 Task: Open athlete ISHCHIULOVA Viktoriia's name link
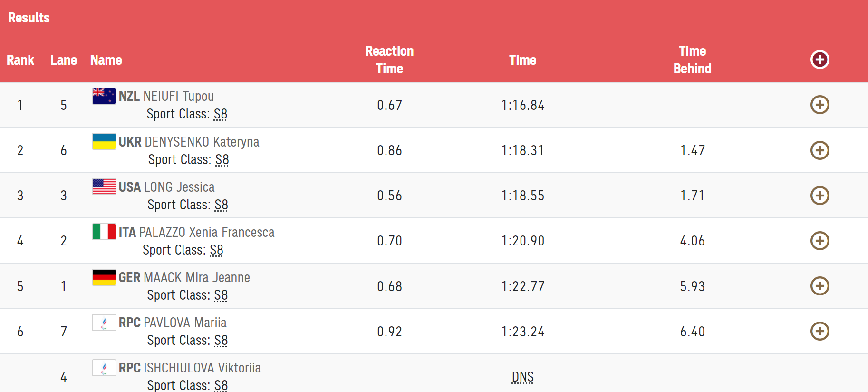point(202,368)
